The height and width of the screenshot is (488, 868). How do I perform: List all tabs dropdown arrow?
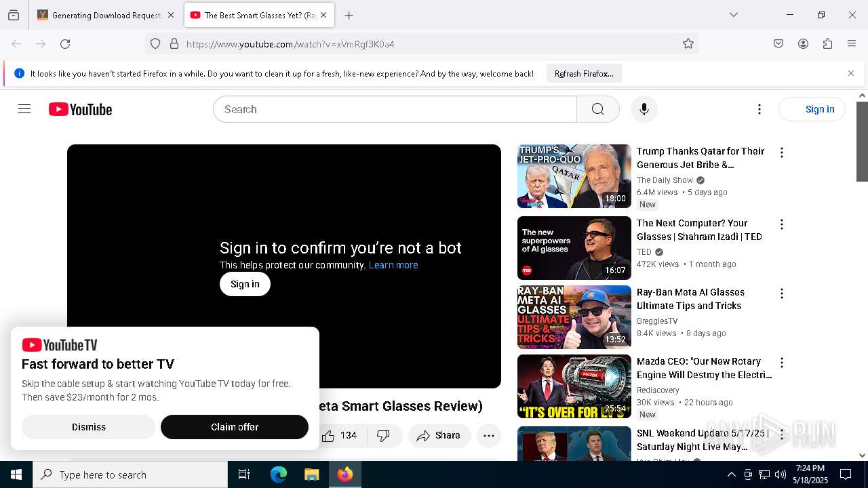[733, 15]
